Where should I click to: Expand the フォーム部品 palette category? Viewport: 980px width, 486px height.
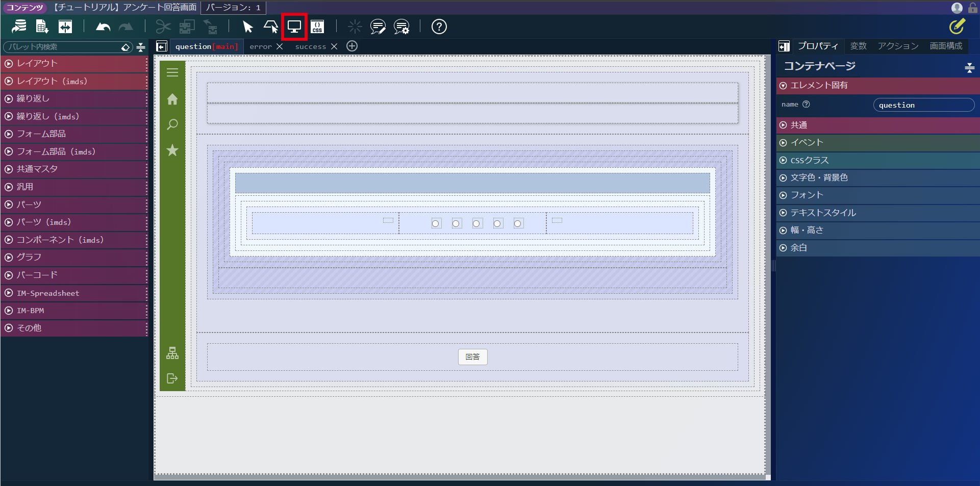pos(74,134)
